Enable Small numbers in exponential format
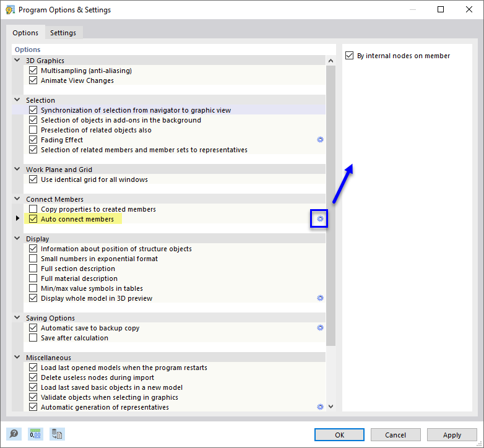The height and width of the screenshot is (448, 484). 33,259
